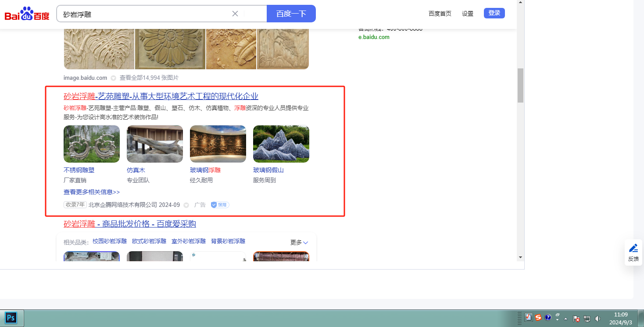Open 砂岩浮雕 - 商品批发价格 - 百度爱采购 result
This screenshot has width=644, height=327.
[x=130, y=224]
